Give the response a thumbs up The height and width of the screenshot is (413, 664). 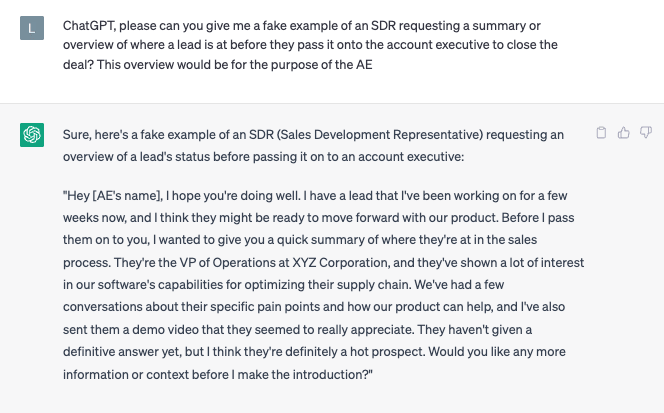pyautogui.click(x=623, y=132)
